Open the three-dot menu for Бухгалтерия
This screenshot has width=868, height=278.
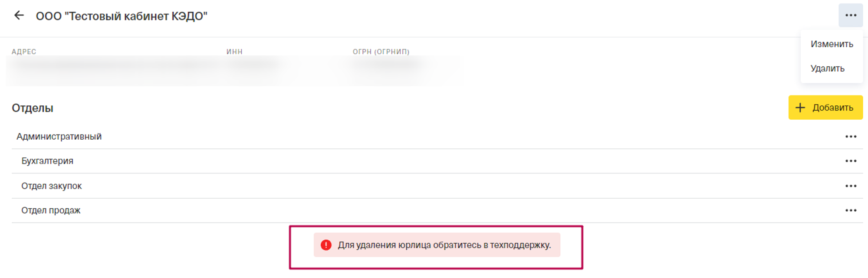[x=850, y=161]
